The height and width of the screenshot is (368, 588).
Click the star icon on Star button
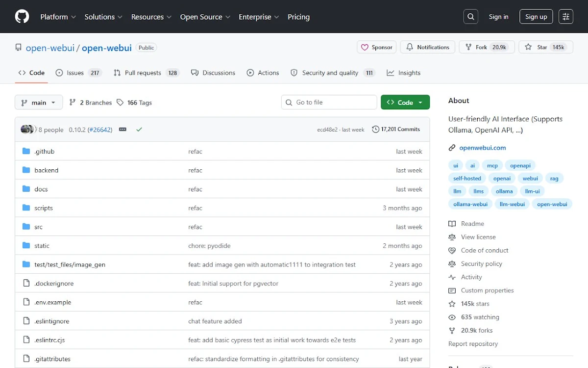[x=528, y=47]
